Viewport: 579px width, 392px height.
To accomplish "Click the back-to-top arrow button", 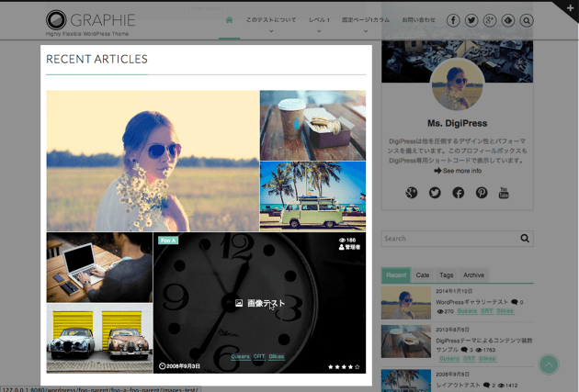I will [549, 364].
